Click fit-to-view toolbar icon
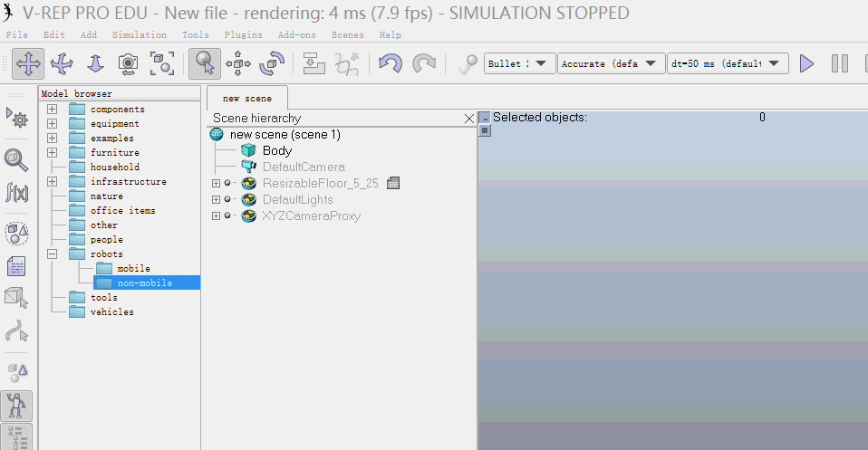Image resolution: width=868 pixels, height=450 pixels. click(x=161, y=63)
